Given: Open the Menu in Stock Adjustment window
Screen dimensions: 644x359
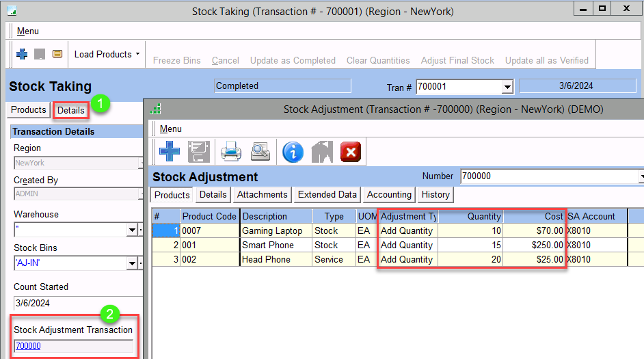Looking at the screenshot, I should (x=170, y=129).
